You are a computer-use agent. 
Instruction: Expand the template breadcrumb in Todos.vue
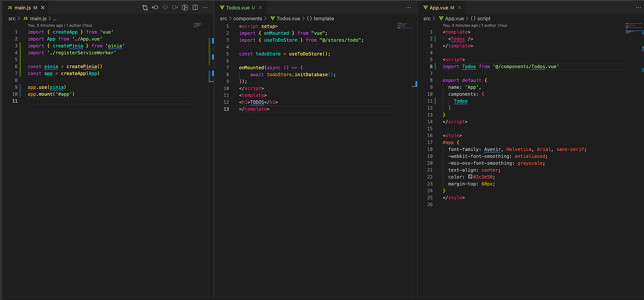coord(323,18)
